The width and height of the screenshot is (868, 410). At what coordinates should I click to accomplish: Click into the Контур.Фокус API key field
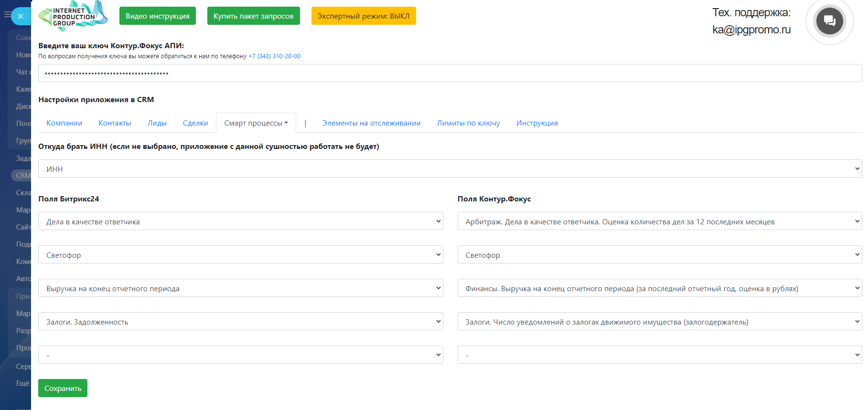(x=449, y=74)
